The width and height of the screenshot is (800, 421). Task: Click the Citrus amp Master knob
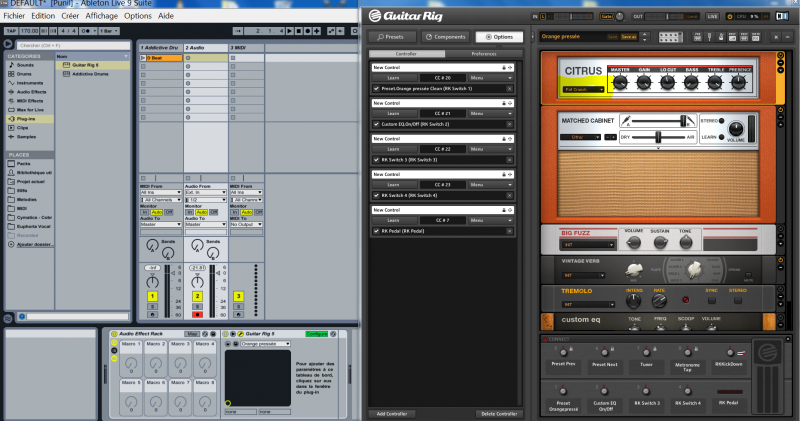pyautogui.click(x=619, y=80)
